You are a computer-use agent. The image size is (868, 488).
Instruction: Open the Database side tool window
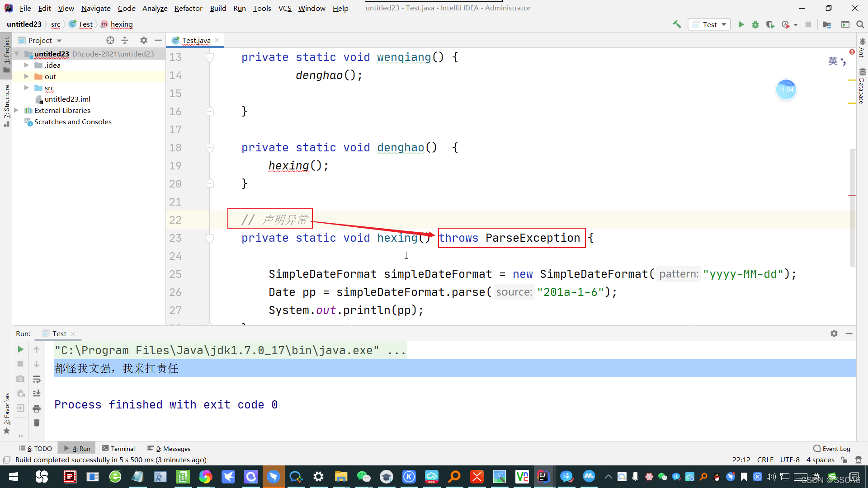862,86
